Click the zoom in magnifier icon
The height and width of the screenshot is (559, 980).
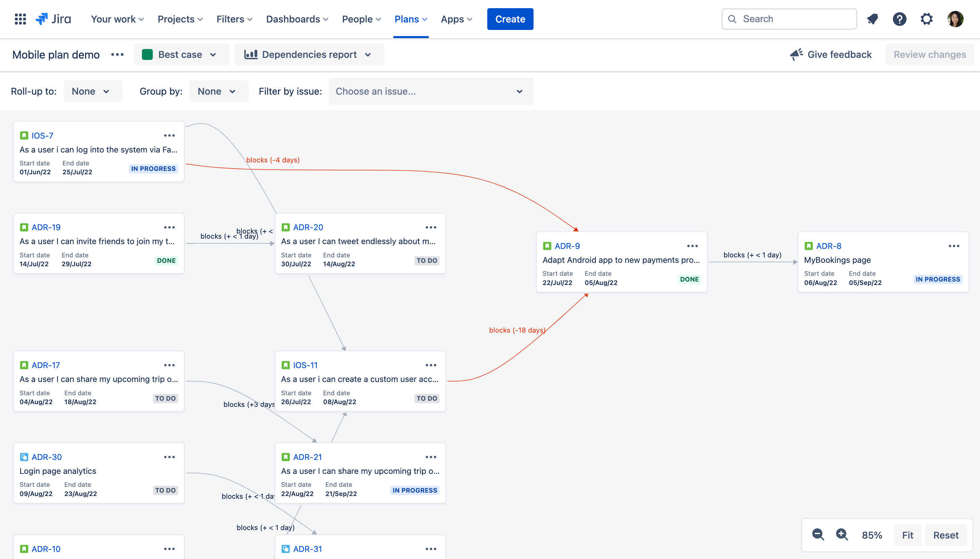click(x=842, y=534)
